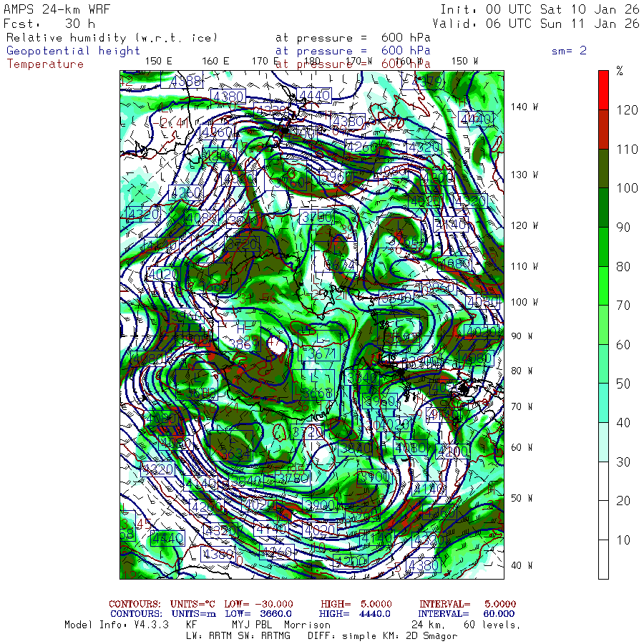Click the red 'LOW= -30.000' contour value
This screenshot has height=644, width=644.
259,604
